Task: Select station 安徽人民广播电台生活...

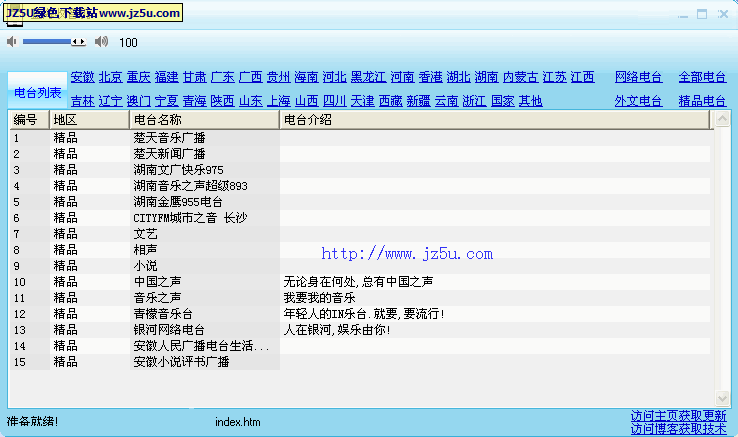Action: pos(201,346)
